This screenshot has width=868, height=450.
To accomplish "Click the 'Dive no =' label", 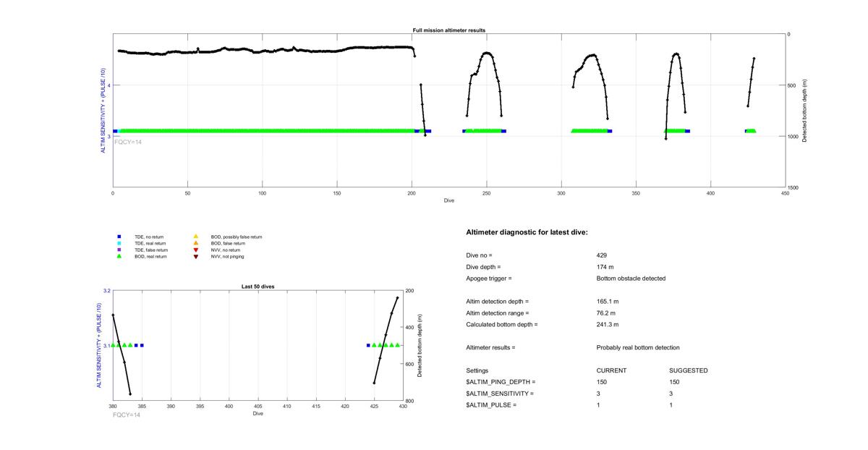I will click(479, 255).
